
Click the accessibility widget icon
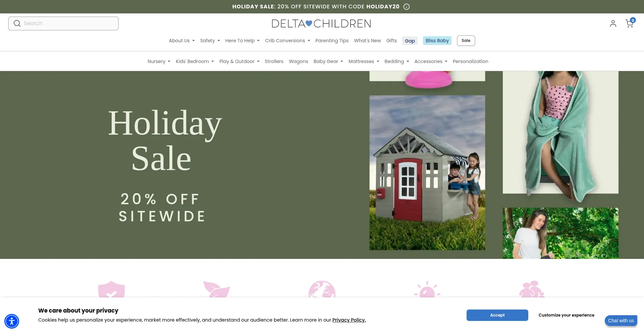click(12, 321)
